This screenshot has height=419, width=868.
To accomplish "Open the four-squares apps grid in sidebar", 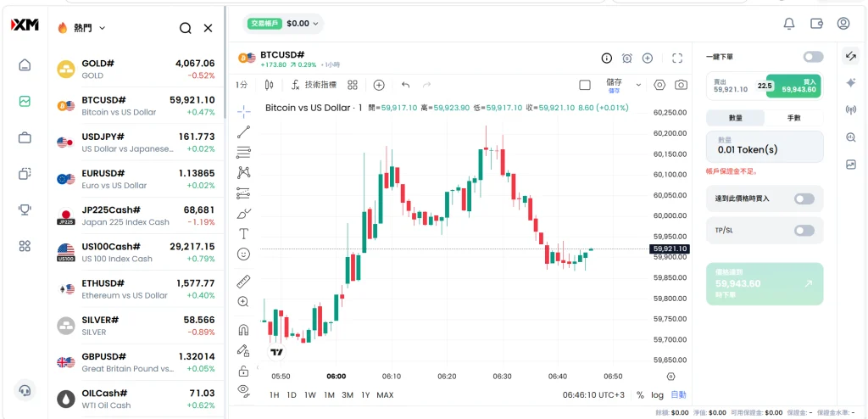I will (25, 246).
